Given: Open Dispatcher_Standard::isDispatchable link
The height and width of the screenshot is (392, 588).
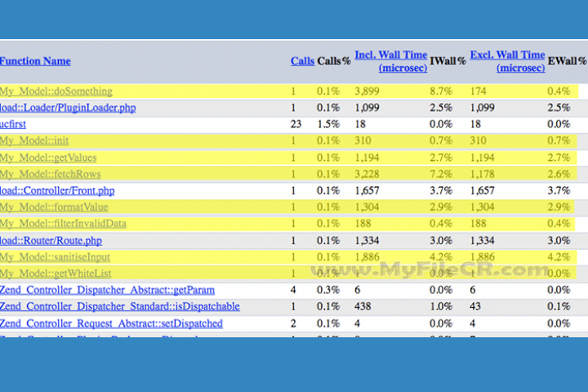Looking at the screenshot, I should [120, 306].
